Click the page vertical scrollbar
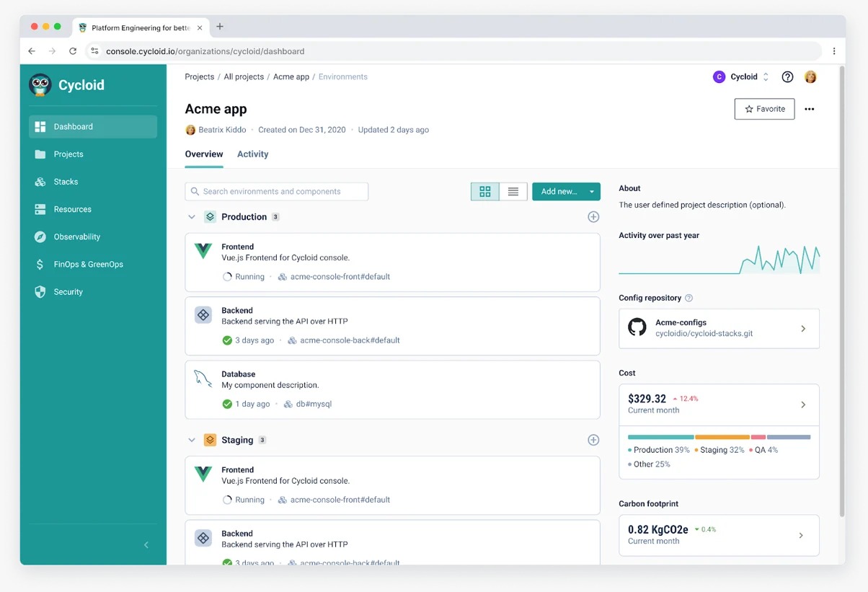The width and height of the screenshot is (868, 592). (841, 291)
